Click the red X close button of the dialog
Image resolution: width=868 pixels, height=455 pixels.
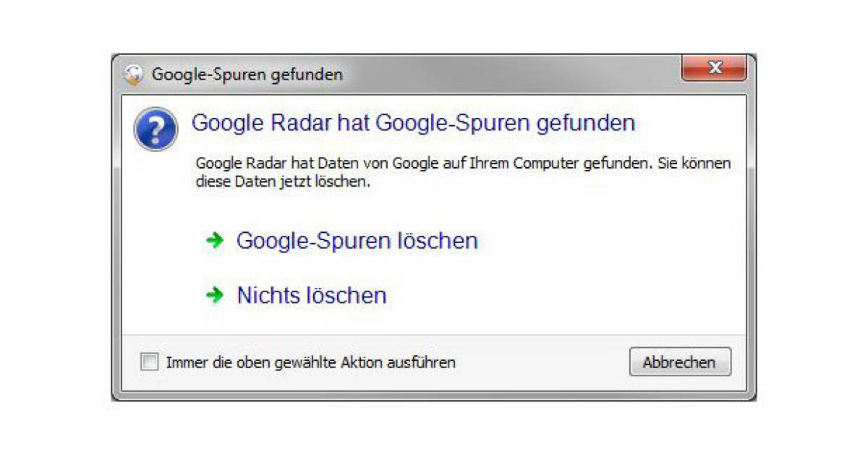(715, 68)
